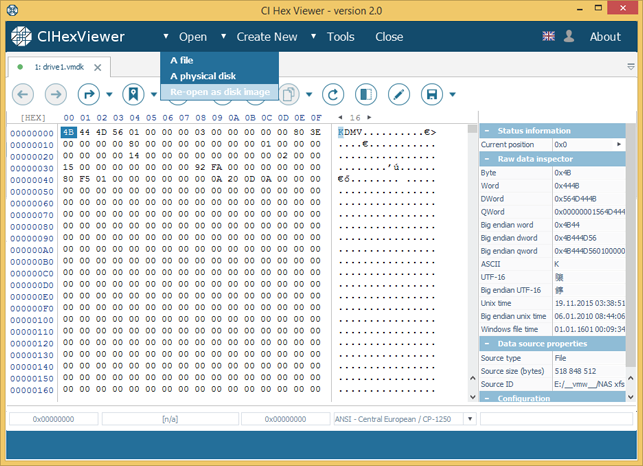This screenshot has width=643, height=466.
Task: Collapse the Configuration section
Action: 487,398
